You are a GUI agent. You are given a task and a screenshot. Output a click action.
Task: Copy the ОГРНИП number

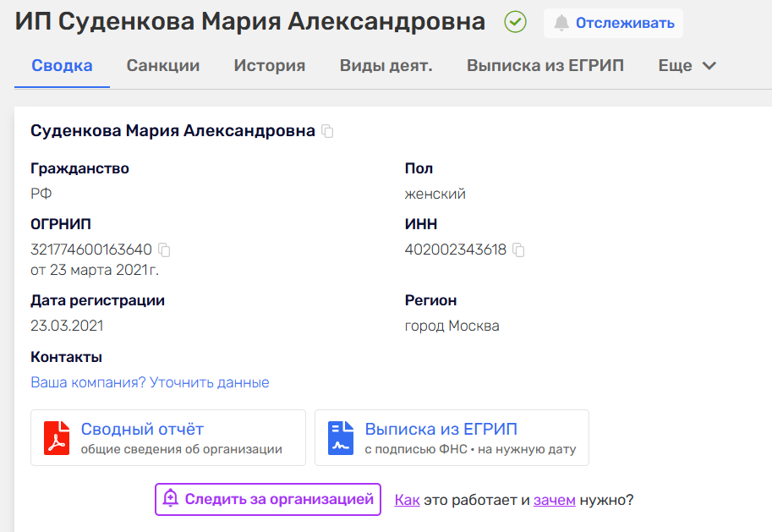point(165,250)
